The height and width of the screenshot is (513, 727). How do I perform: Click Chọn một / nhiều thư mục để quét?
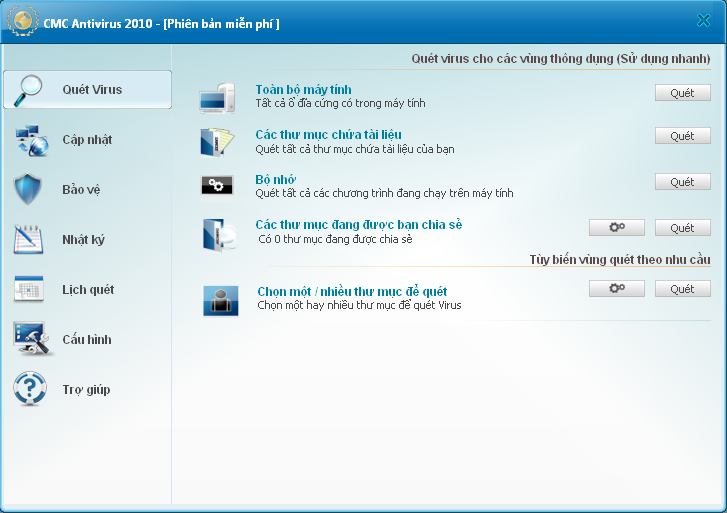(x=352, y=292)
